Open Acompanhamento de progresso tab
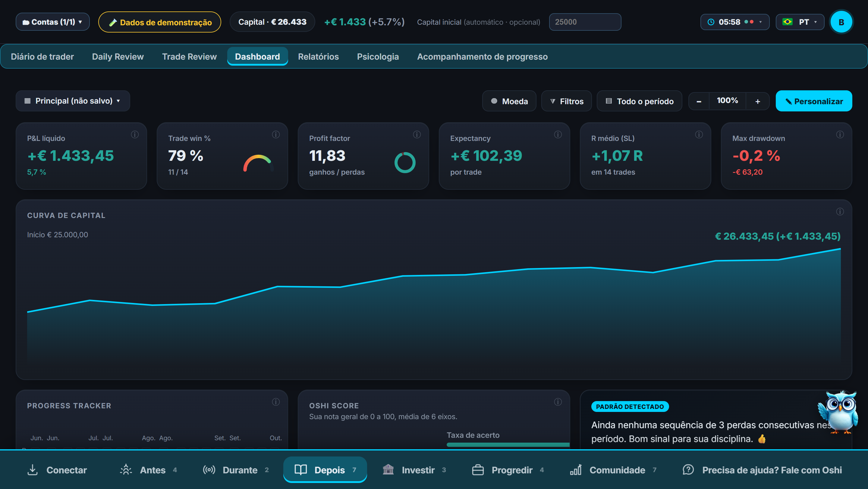 (482, 57)
